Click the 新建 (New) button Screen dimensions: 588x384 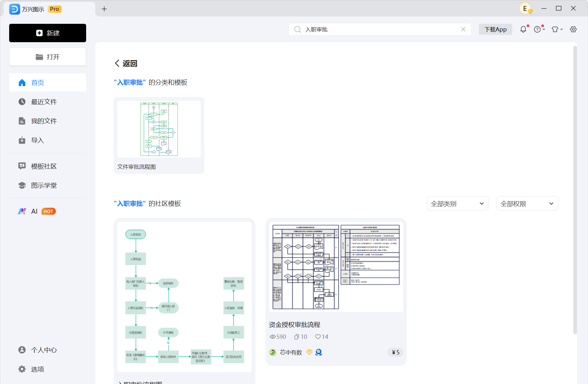(x=48, y=33)
